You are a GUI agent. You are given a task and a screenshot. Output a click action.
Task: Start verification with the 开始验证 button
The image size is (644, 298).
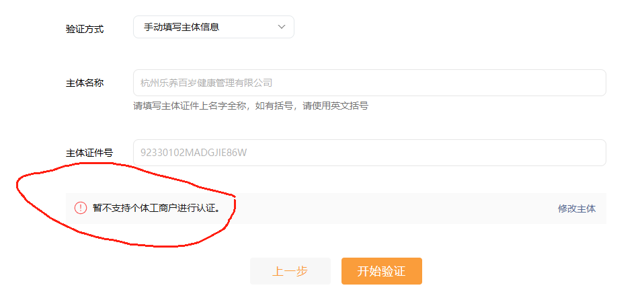[x=382, y=271]
